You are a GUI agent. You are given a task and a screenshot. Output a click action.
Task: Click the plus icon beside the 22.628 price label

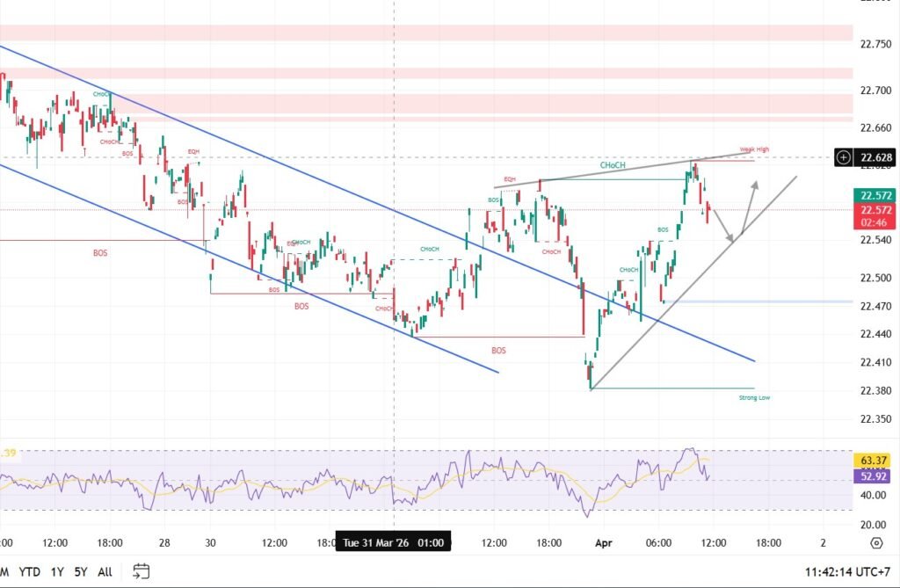click(x=843, y=157)
